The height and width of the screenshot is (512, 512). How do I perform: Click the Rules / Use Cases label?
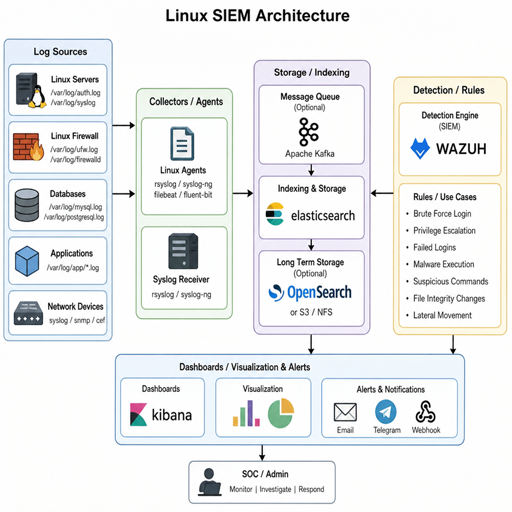coord(445,197)
